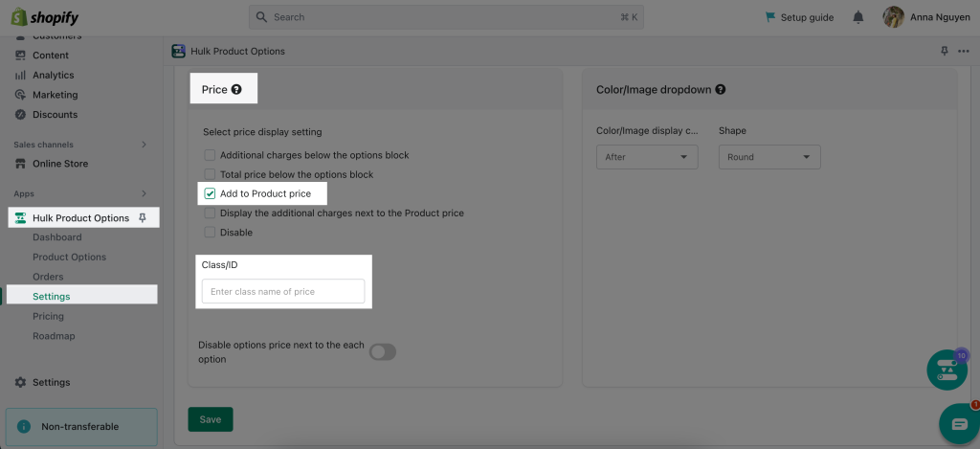Open Shopify Settings at sidebar bottom

point(52,382)
